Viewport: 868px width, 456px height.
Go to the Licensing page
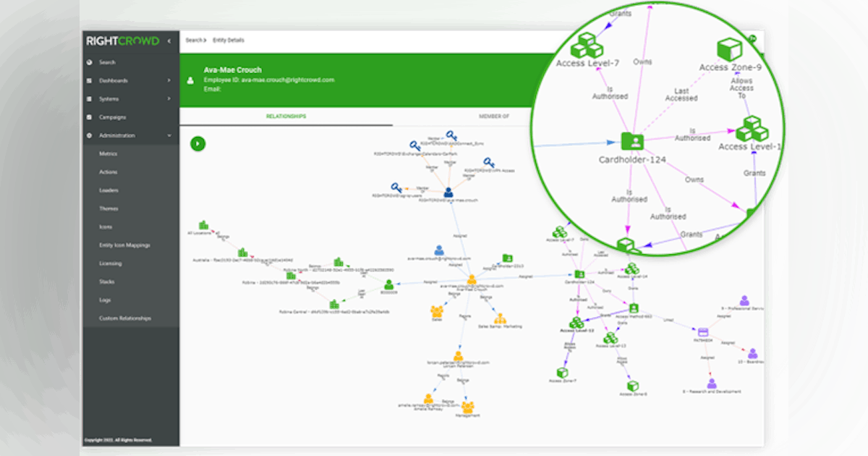tap(111, 263)
